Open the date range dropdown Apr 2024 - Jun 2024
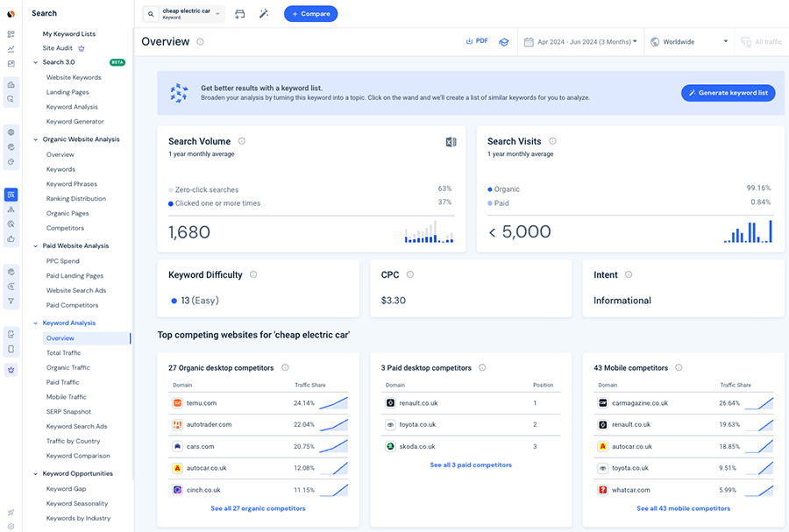 580,42
